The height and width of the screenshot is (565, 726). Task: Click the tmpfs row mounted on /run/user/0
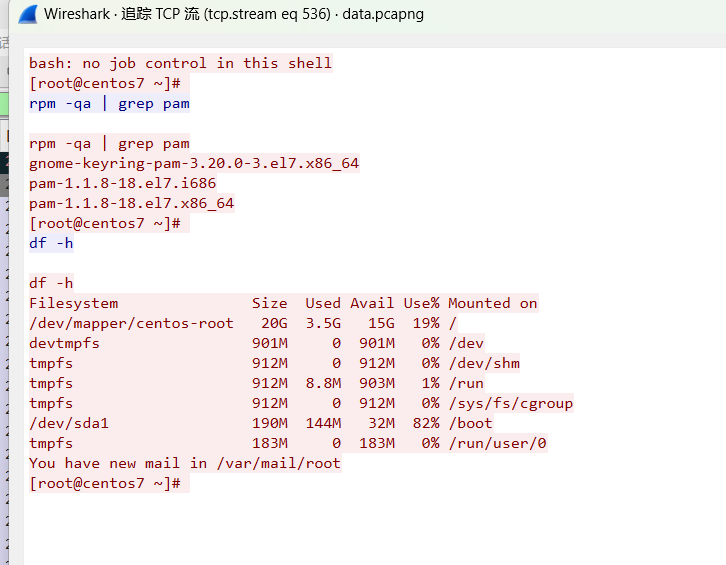coord(288,443)
